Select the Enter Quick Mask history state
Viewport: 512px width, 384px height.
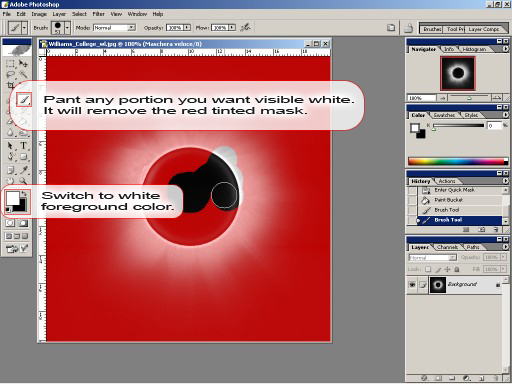click(459, 190)
